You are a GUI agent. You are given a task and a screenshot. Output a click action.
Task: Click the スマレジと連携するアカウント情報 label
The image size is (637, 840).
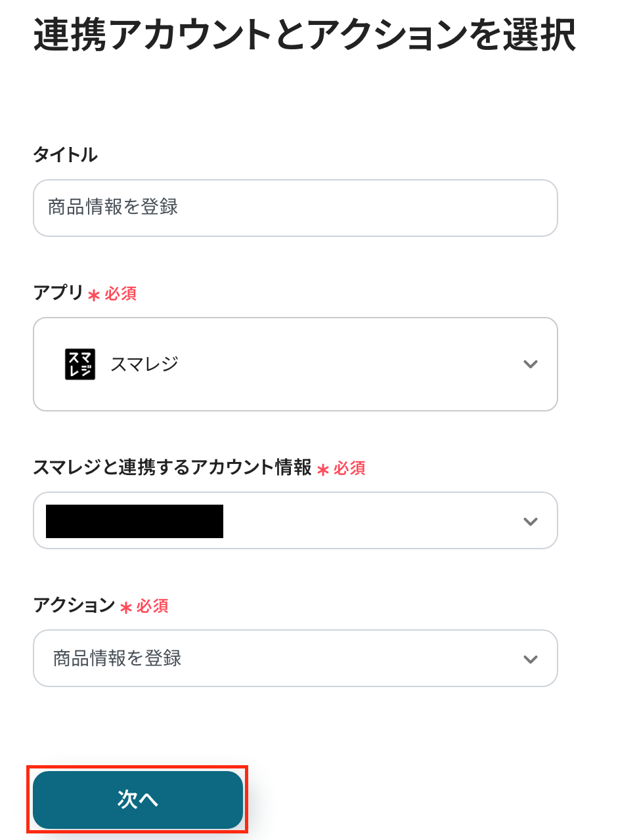172,467
